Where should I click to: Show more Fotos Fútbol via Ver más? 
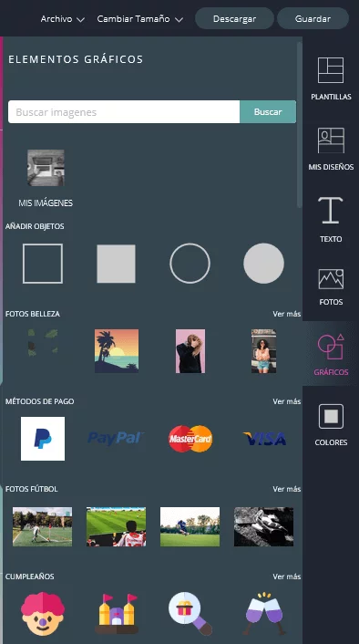pyautogui.click(x=286, y=489)
